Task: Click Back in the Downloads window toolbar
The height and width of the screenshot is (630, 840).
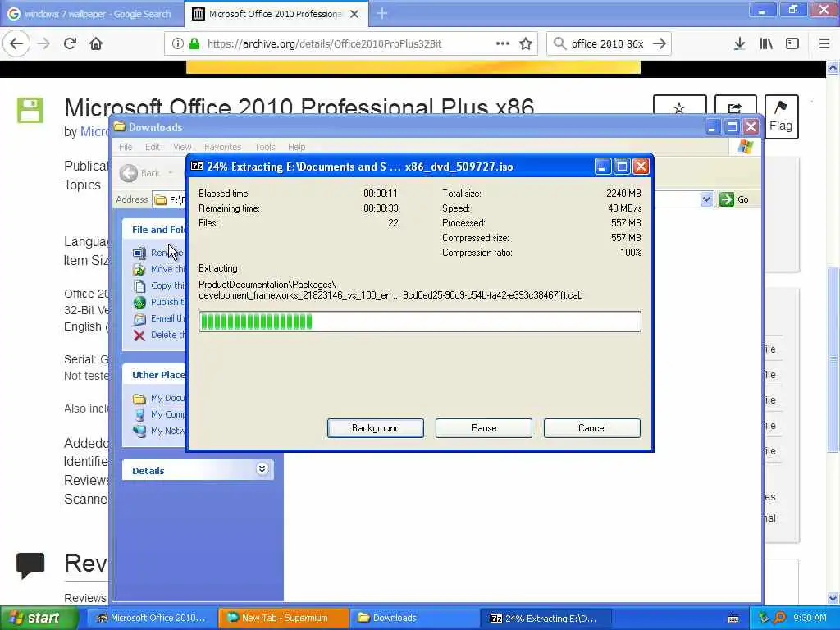Action: tap(140, 173)
